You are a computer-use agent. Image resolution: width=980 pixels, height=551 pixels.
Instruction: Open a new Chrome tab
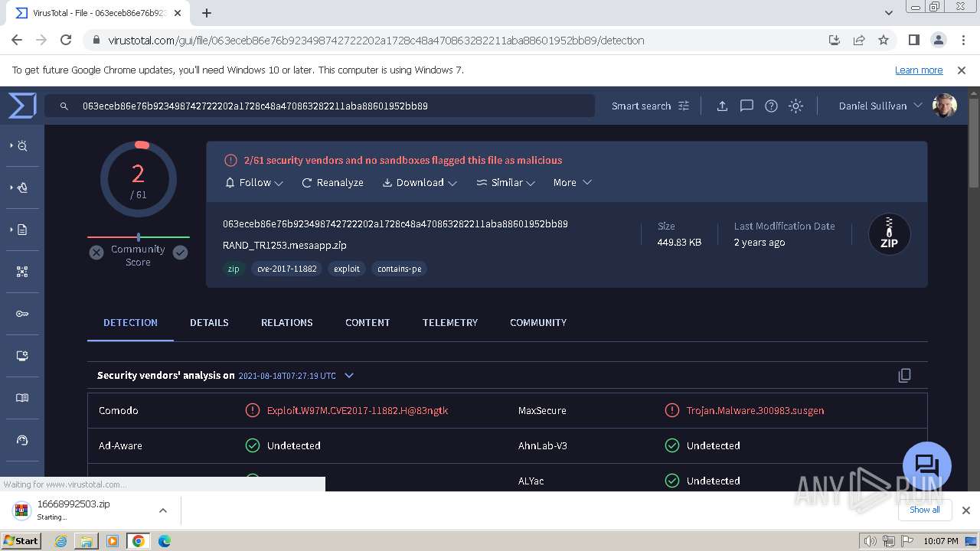tap(207, 13)
